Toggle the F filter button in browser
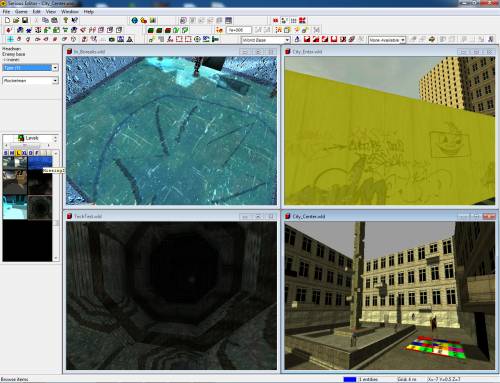 coord(37,153)
